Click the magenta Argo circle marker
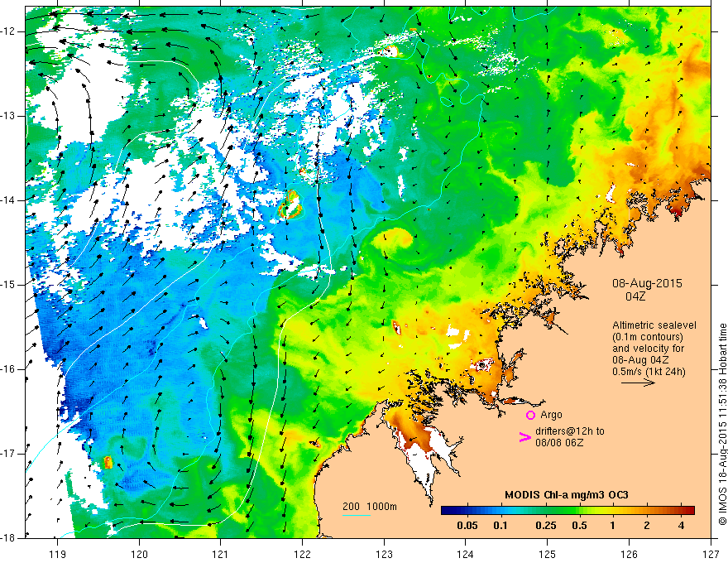728x563 pixels. click(530, 415)
